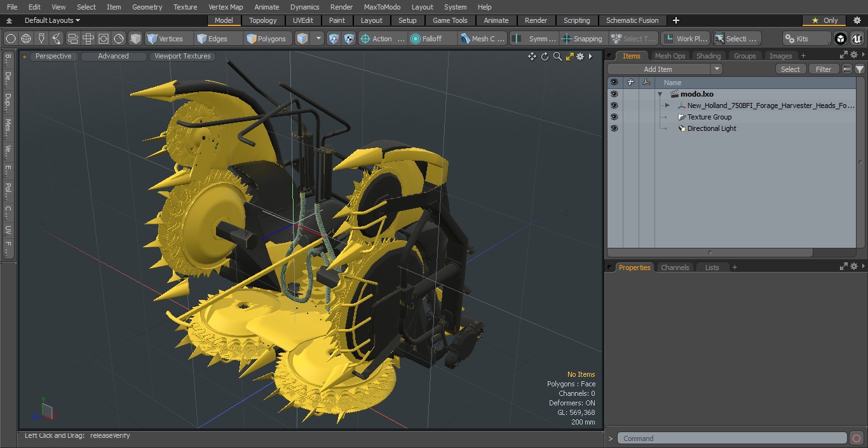The image size is (868, 448).
Task: Open Properties panel gear icon
Action: click(x=854, y=267)
